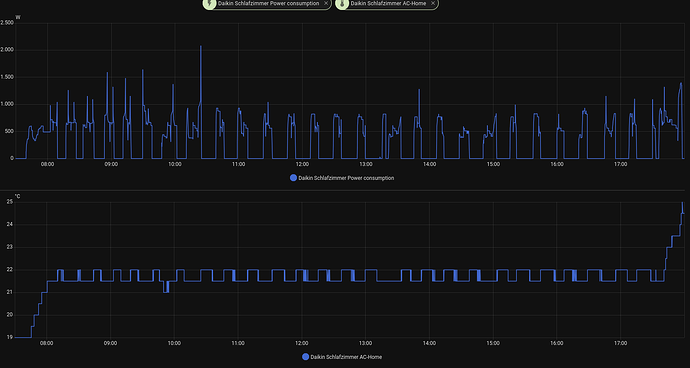690x368 pixels.
Task: Click the temperature peak at 25 °C
Action: (x=682, y=203)
